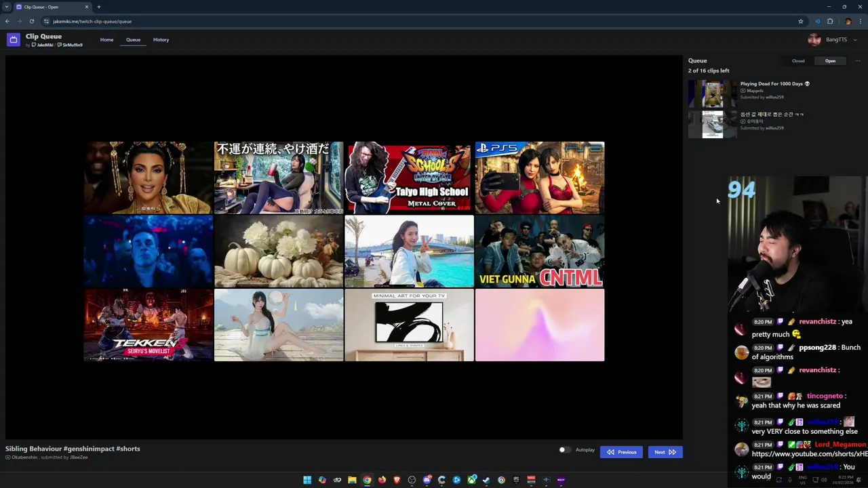The height and width of the screenshot is (488, 868).
Task: Skip to Next clip
Action: (x=665, y=452)
